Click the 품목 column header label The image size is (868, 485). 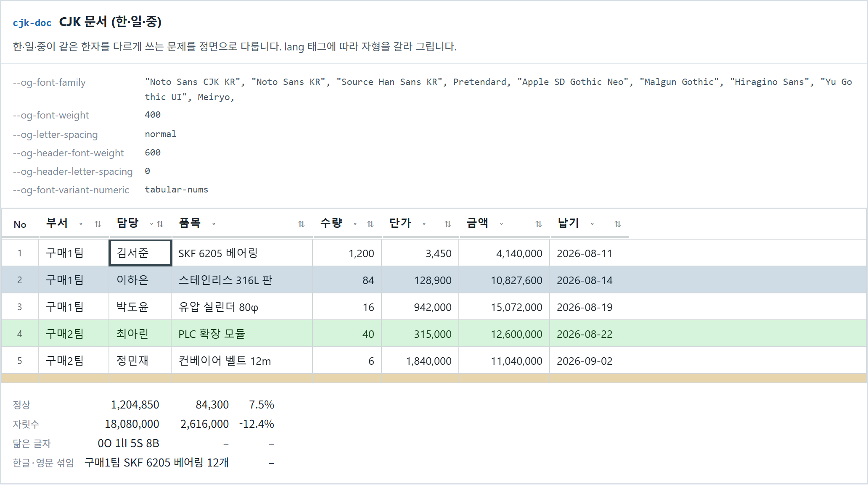point(190,223)
